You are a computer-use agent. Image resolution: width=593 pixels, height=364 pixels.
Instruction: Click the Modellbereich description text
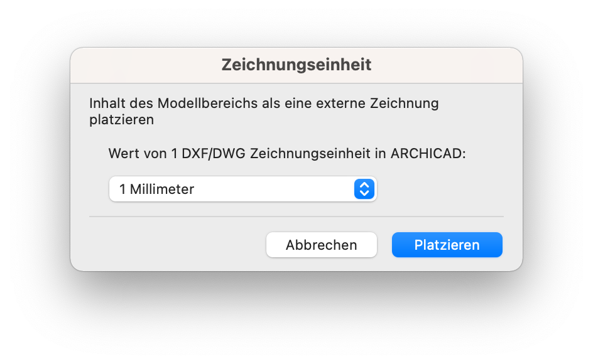[264, 111]
